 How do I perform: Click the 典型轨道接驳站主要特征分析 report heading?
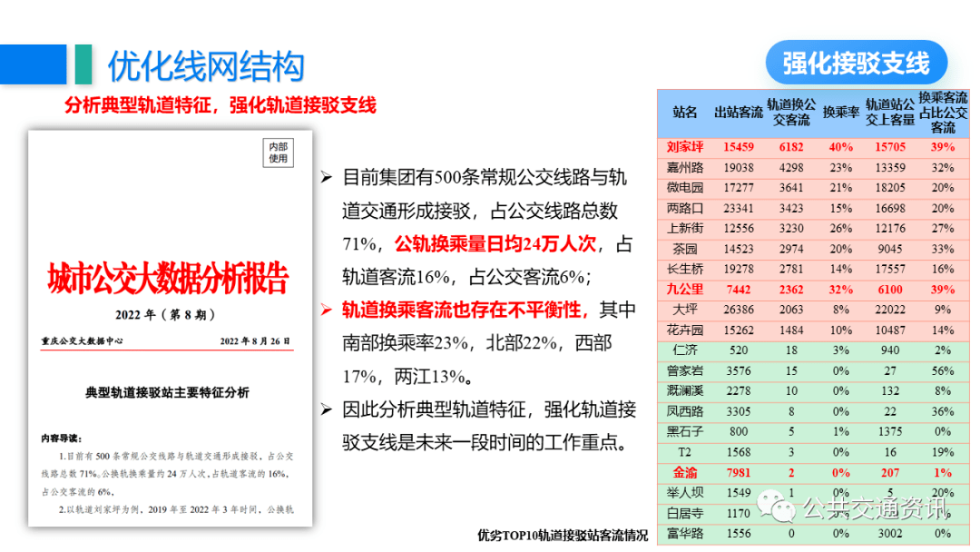click(x=167, y=393)
